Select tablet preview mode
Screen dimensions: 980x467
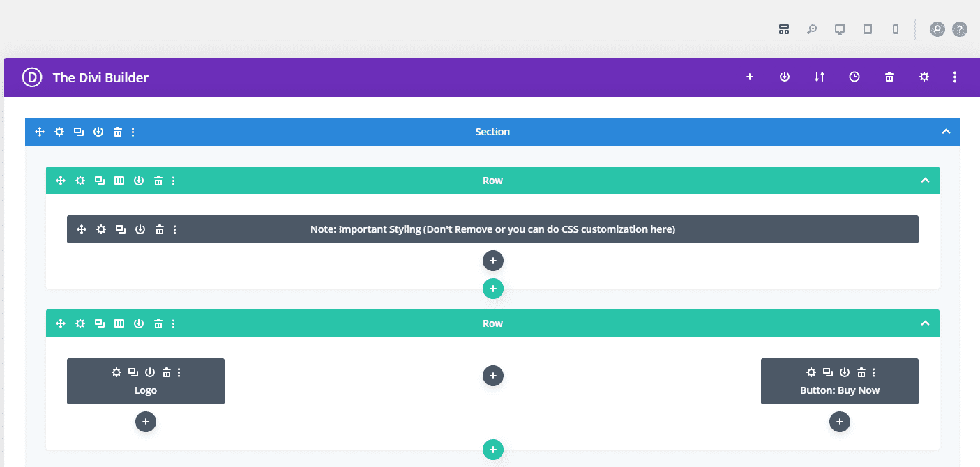click(x=867, y=29)
